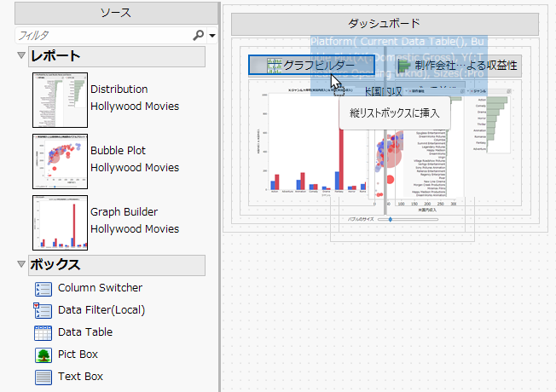Image resolution: width=556 pixels, height=392 pixels.
Task: Click the ダッシュボード panel header
Action: point(385,24)
